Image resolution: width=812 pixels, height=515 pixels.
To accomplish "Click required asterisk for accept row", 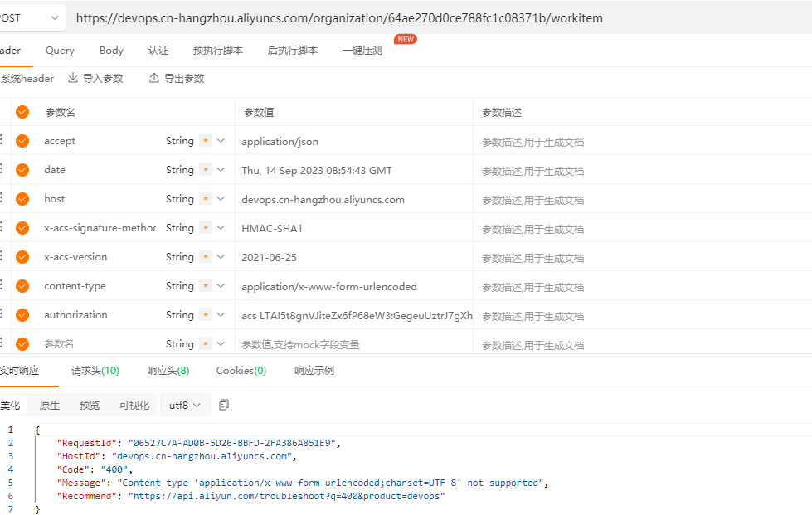I will (206, 141).
